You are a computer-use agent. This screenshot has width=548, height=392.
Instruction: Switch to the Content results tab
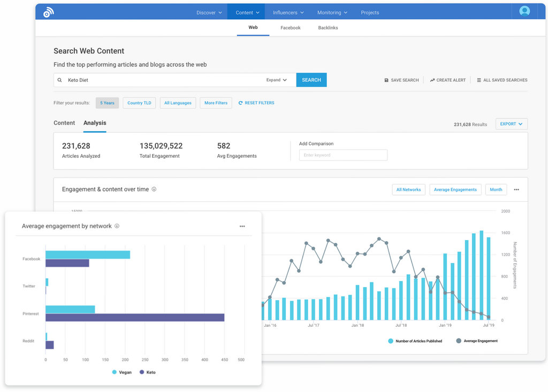pyautogui.click(x=64, y=123)
